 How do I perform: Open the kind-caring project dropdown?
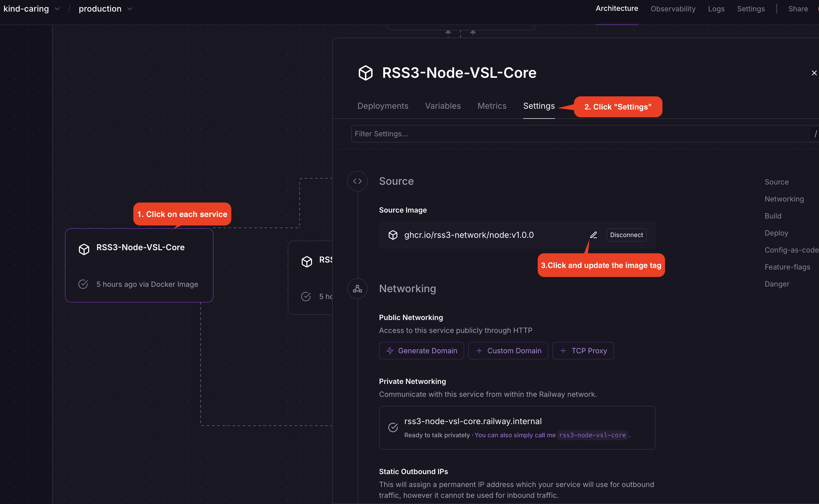(x=57, y=9)
